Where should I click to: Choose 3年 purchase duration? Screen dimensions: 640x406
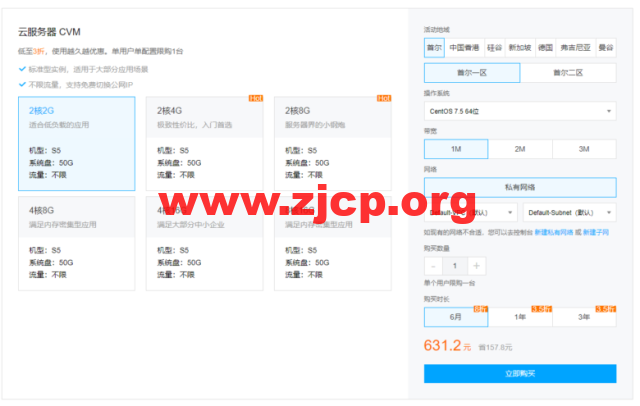coord(584,317)
